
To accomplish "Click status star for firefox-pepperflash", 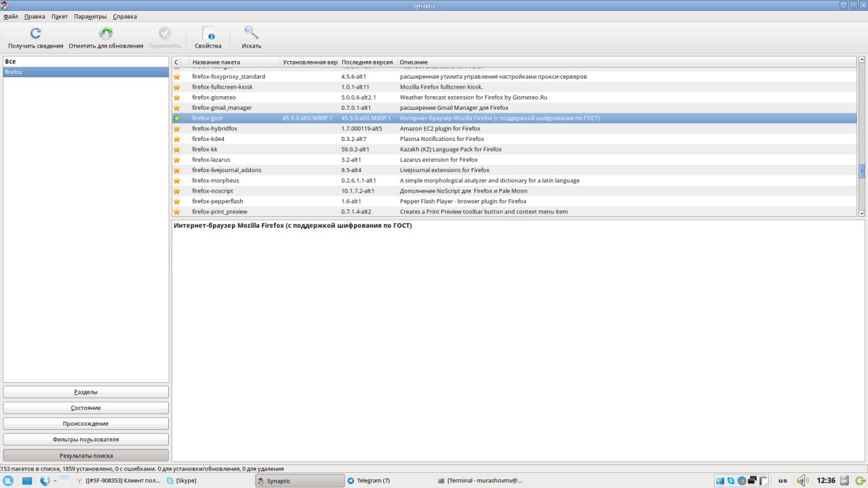I will pyautogui.click(x=177, y=201).
